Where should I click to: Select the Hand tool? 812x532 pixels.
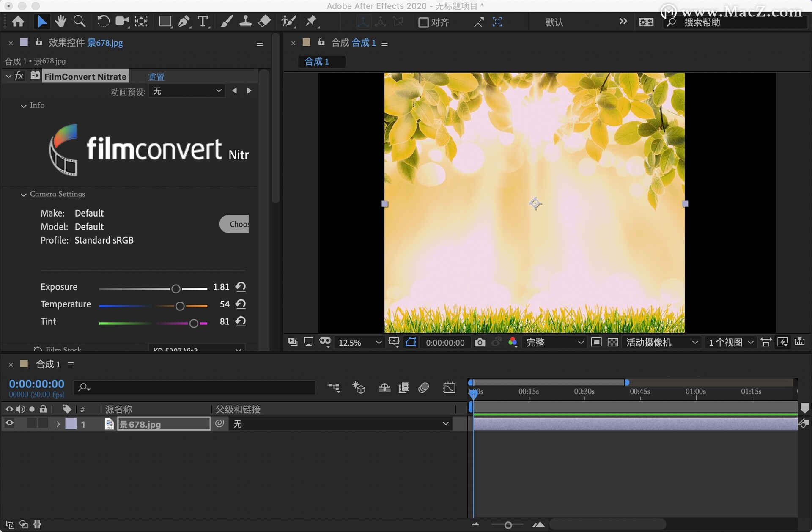click(60, 21)
